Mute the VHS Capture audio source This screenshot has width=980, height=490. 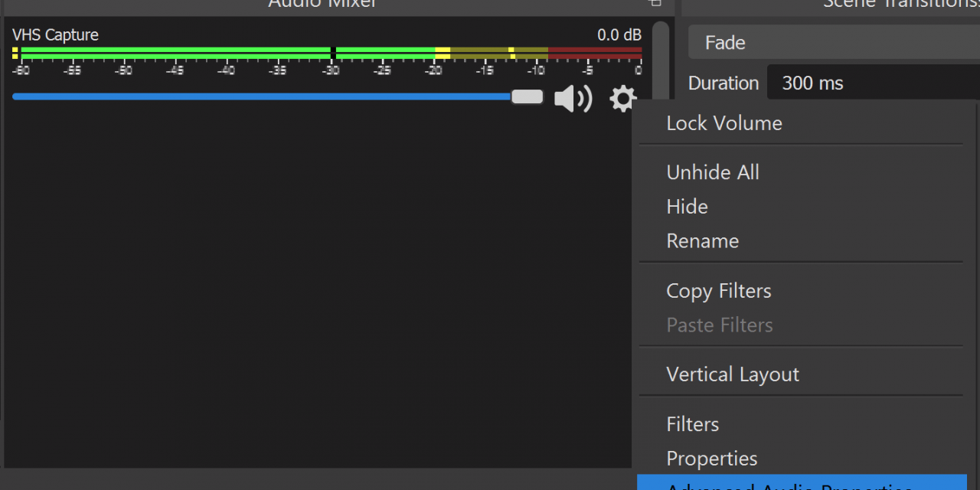(x=573, y=99)
